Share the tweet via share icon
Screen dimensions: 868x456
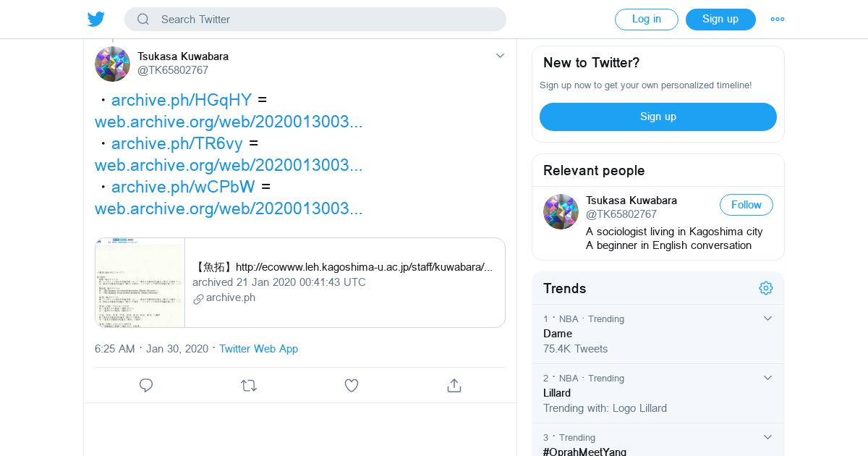pyautogui.click(x=454, y=386)
